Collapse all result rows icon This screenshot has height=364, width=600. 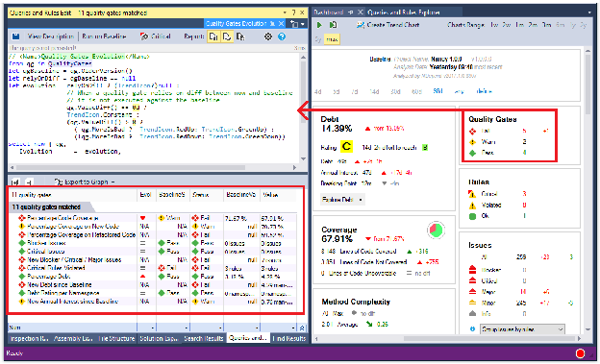pos(30,182)
